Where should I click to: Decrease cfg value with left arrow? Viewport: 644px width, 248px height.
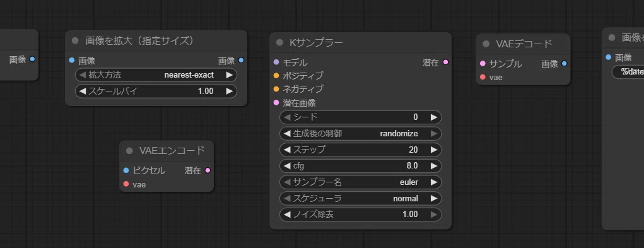coord(287,166)
